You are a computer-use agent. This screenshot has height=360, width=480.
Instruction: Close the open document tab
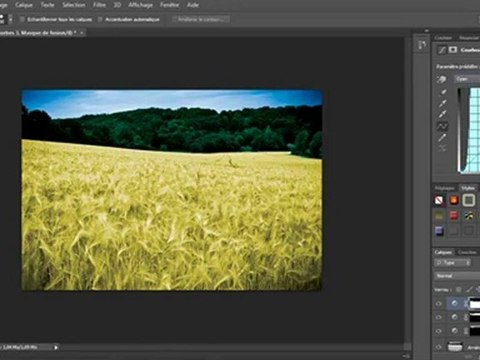tap(82, 33)
